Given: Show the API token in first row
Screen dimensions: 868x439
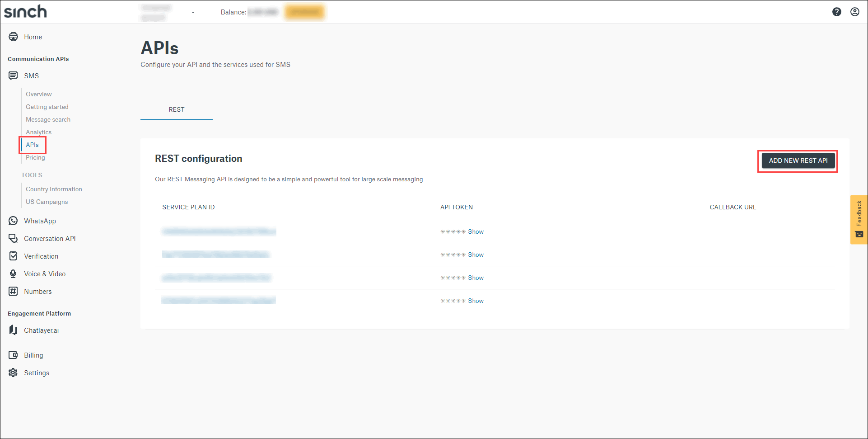Looking at the screenshot, I should tap(476, 231).
